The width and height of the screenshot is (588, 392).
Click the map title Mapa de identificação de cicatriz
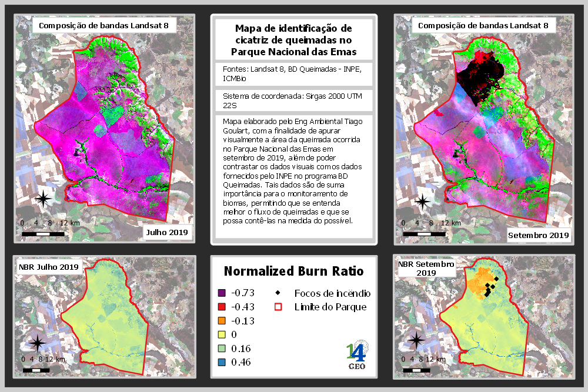pyautogui.click(x=293, y=39)
